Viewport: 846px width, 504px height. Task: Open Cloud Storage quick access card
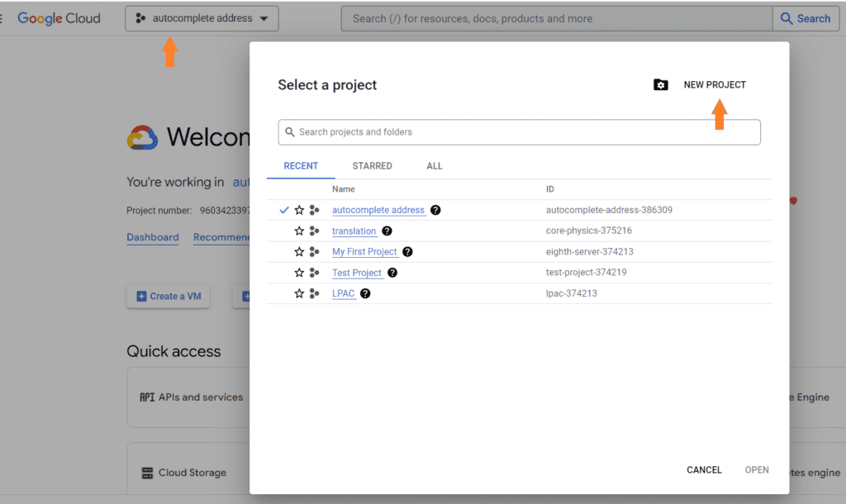[188, 468]
